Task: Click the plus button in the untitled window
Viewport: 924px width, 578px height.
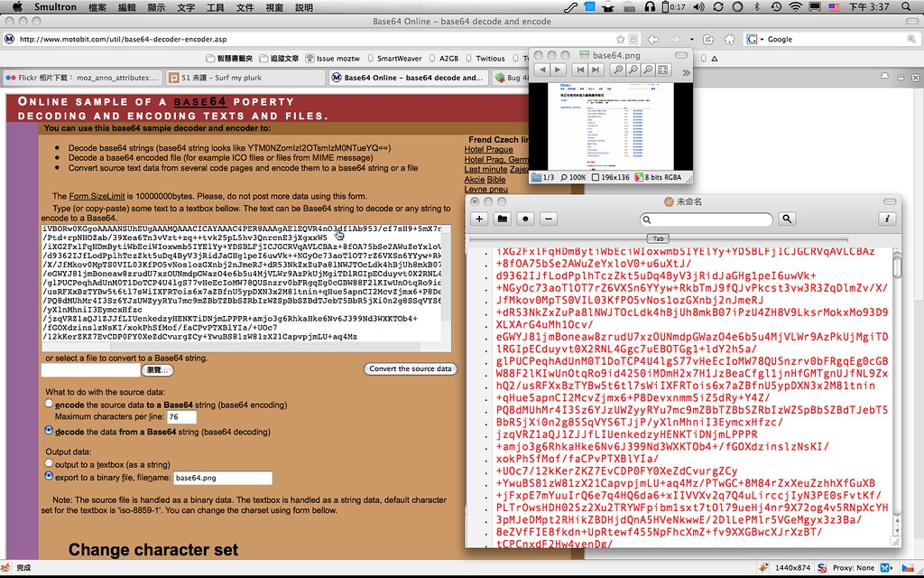Action: click(x=479, y=219)
